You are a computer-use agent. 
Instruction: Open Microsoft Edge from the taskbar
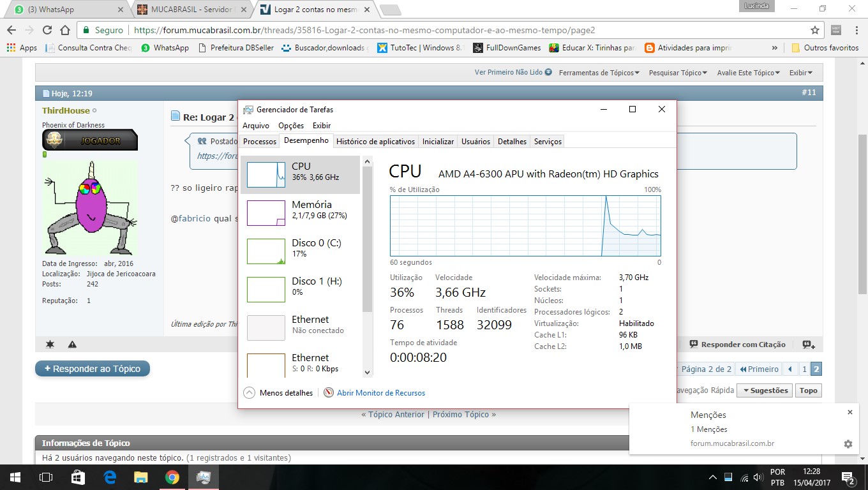(x=109, y=477)
